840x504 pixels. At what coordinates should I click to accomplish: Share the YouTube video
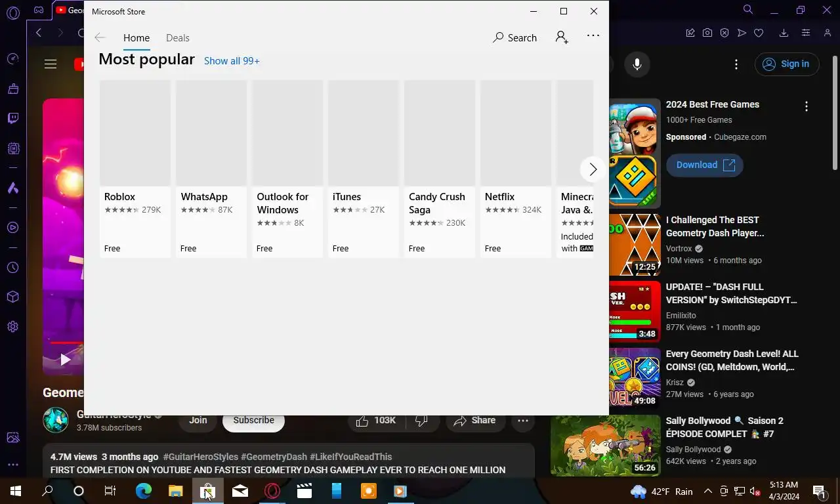tap(476, 421)
